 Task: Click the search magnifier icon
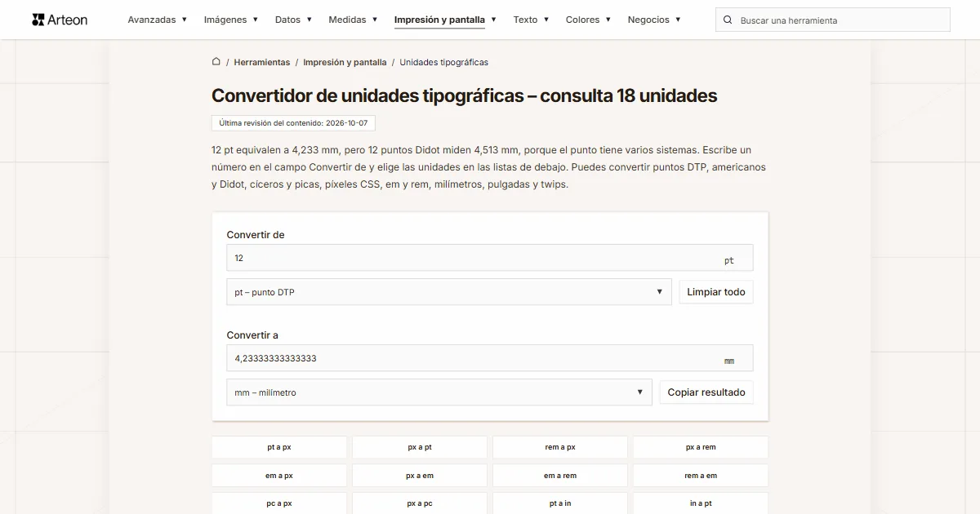(x=728, y=20)
